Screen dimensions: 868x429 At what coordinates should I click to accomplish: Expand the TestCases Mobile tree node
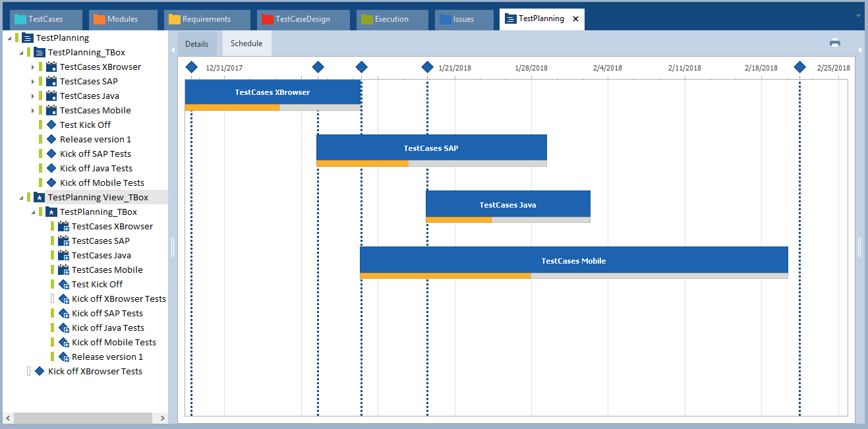click(x=32, y=111)
